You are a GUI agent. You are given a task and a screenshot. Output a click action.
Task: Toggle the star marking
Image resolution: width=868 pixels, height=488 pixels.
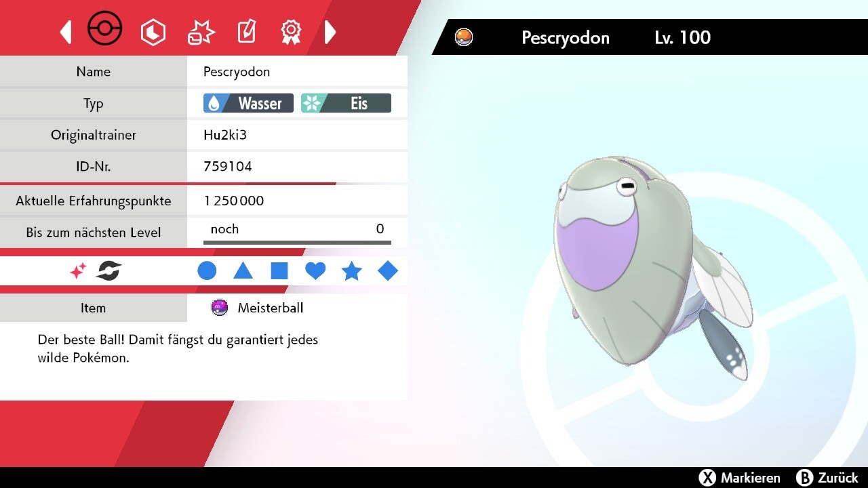click(x=351, y=271)
